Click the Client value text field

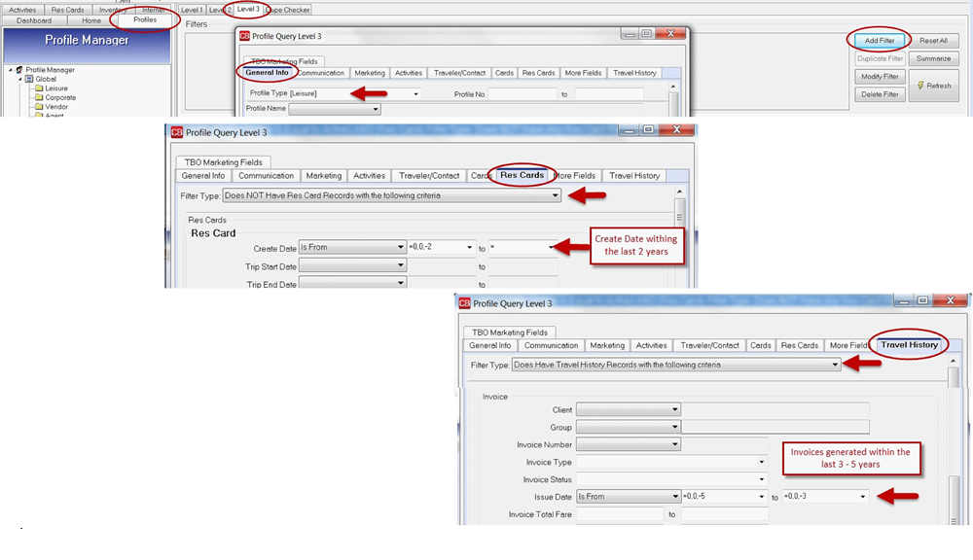click(775, 410)
